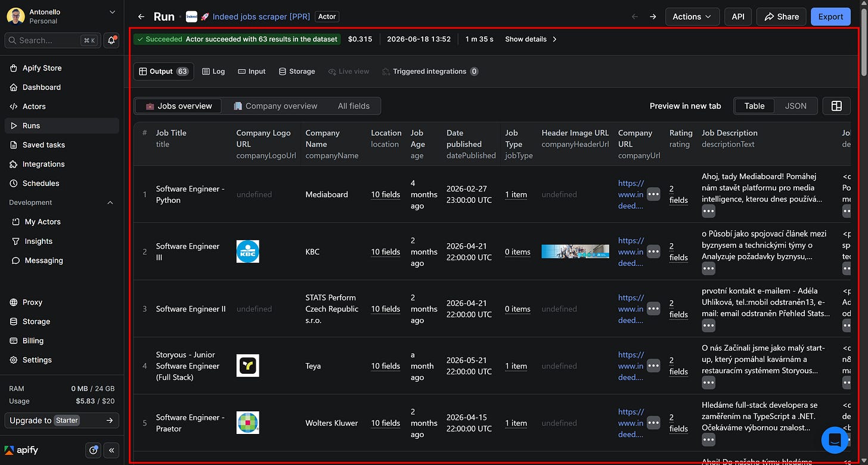Go to previous run arrow in header

click(x=635, y=17)
